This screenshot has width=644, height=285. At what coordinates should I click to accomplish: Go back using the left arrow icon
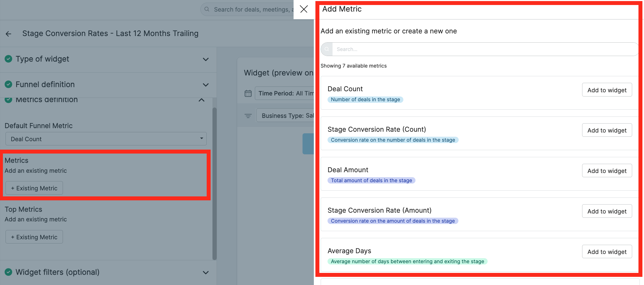[8, 34]
